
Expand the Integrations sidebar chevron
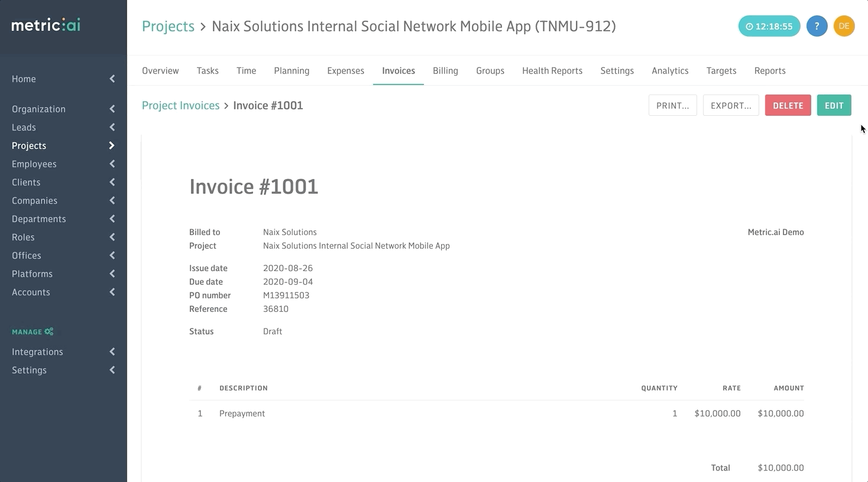pos(112,351)
